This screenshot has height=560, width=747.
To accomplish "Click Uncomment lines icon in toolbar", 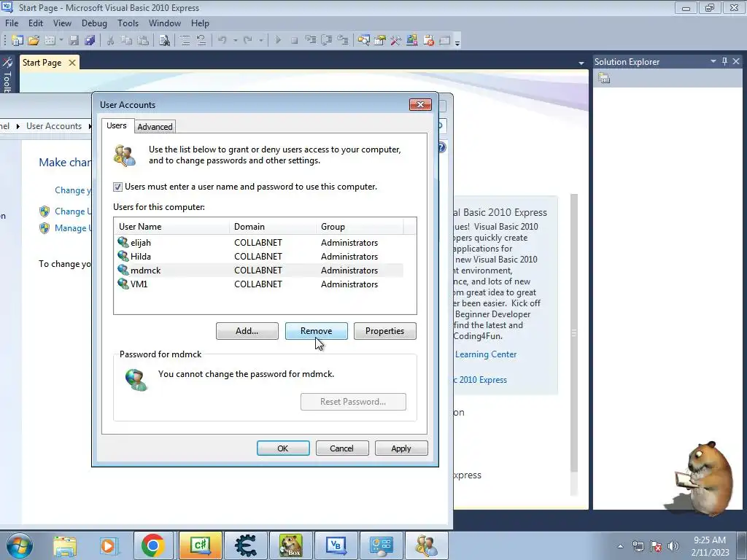I will [x=201, y=41].
